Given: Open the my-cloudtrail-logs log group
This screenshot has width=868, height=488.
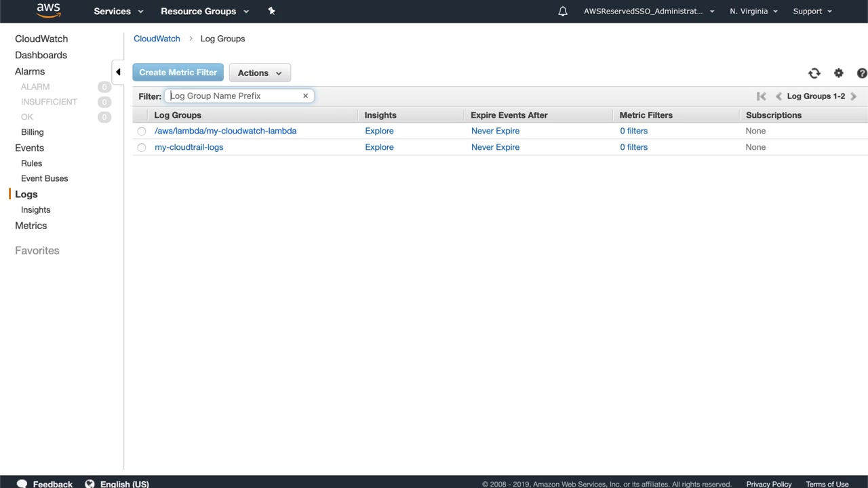Looking at the screenshot, I should click(189, 147).
